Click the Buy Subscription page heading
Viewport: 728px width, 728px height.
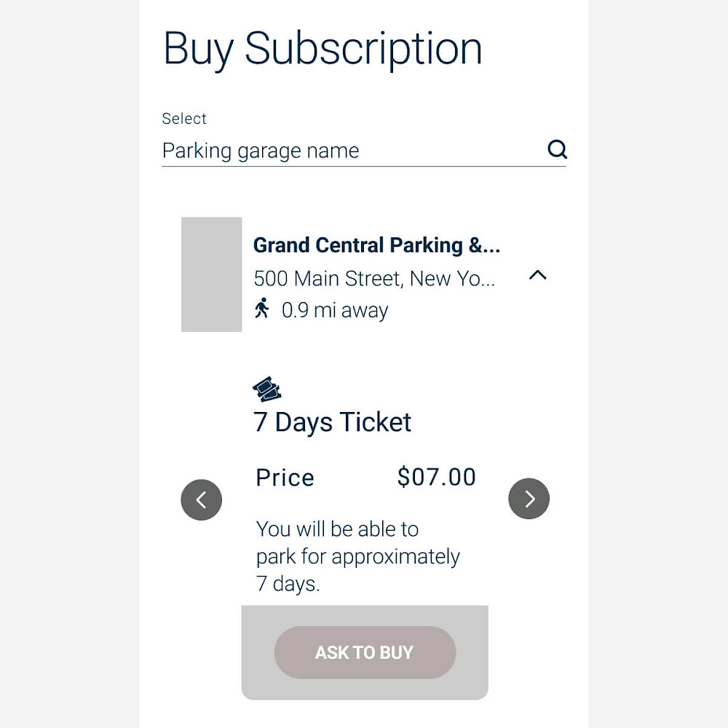(x=323, y=49)
